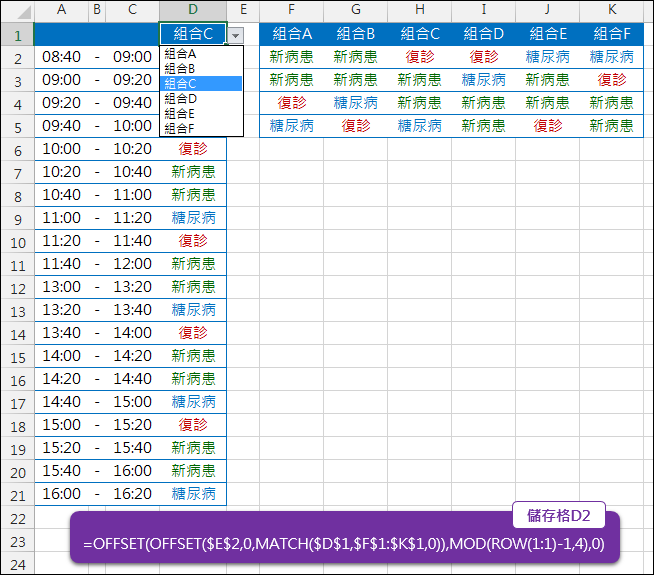Click cell D1 showing 組合C

coord(193,34)
